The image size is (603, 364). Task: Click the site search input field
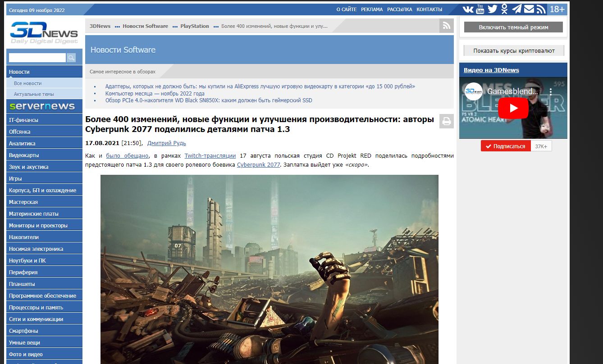(x=37, y=58)
